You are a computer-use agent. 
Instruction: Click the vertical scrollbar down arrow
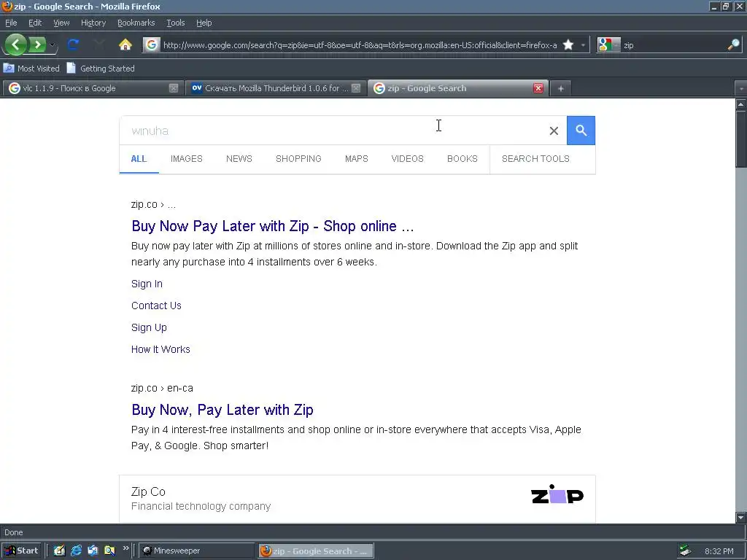point(741,518)
